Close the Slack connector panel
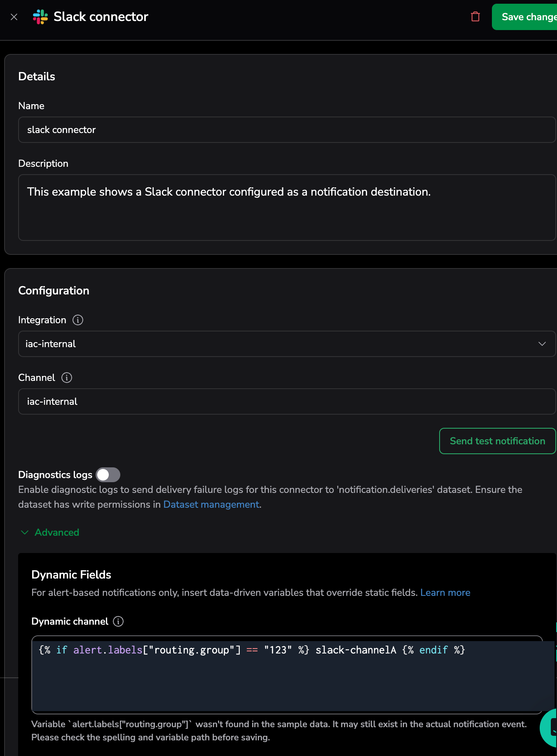The height and width of the screenshot is (756, 557). pyautogui.click(x=14, y=17)
